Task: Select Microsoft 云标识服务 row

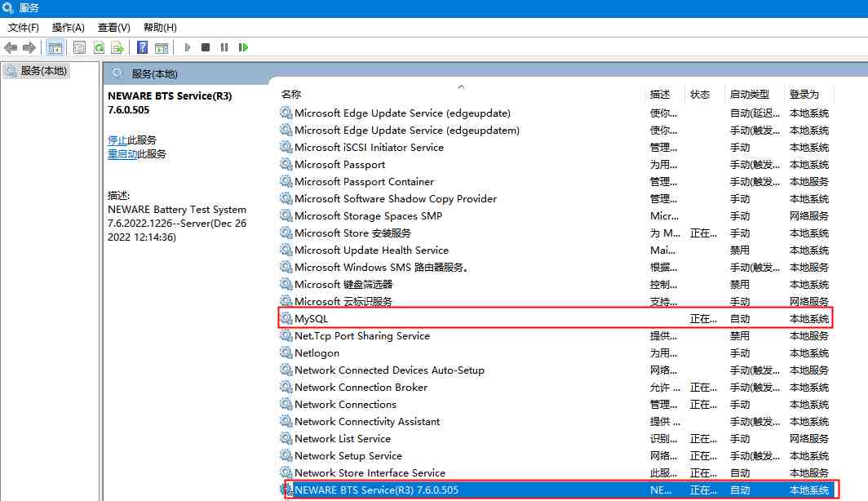Action: click(555, 302)
